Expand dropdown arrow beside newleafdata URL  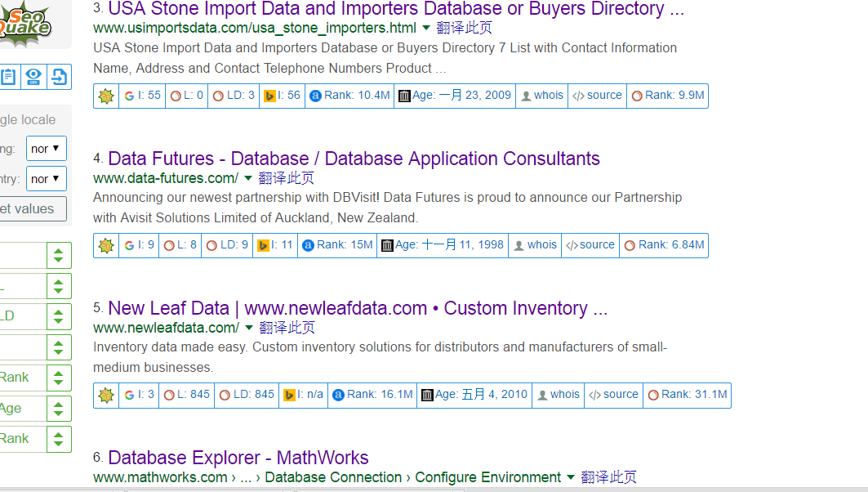pyautogui.click(x=248, y=328)
